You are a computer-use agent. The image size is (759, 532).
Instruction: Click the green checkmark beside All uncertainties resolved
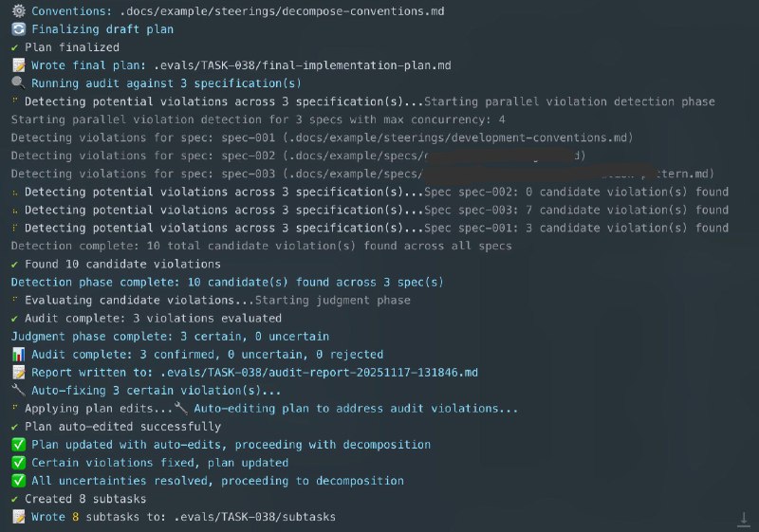point(18,480)
